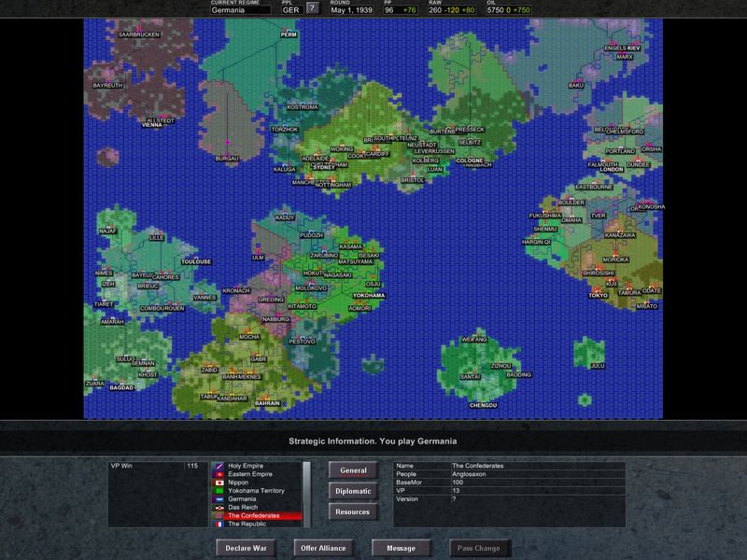Click the Pass Change button
The height and width of the screenshot is (560, 747).
point(479,548)
